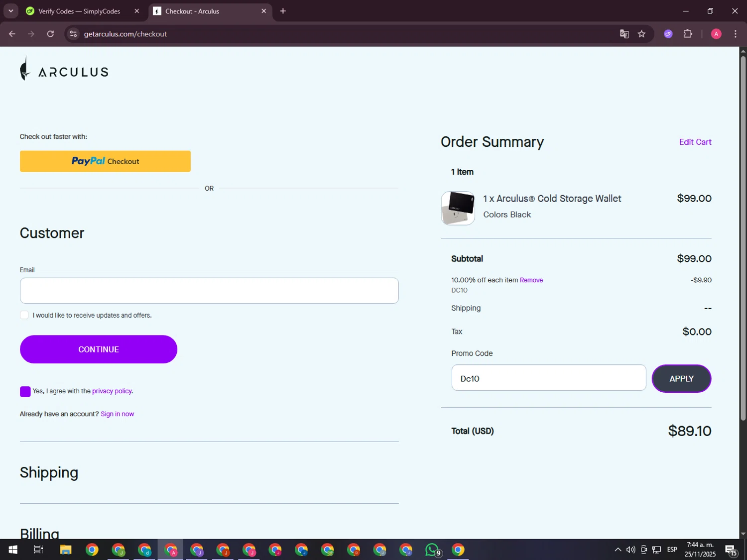Pay with PayPal Checkout button

pyautogui.click(x=105, y=161)
